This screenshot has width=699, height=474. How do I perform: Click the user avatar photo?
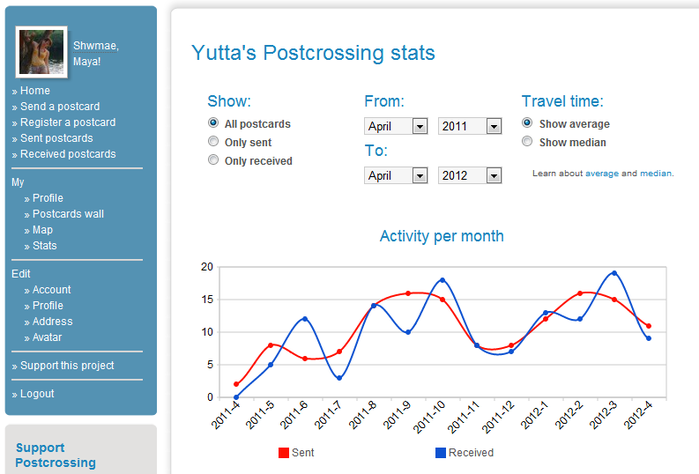(41, 52)
